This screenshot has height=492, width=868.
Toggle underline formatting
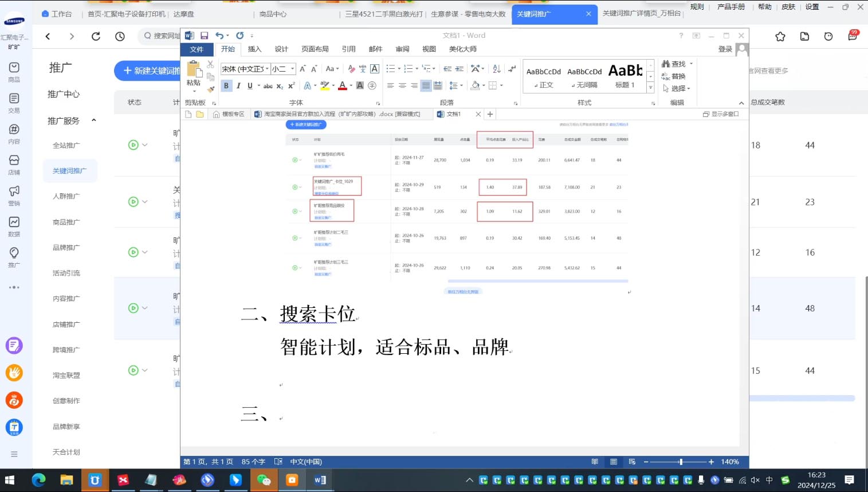coord(250,86)
